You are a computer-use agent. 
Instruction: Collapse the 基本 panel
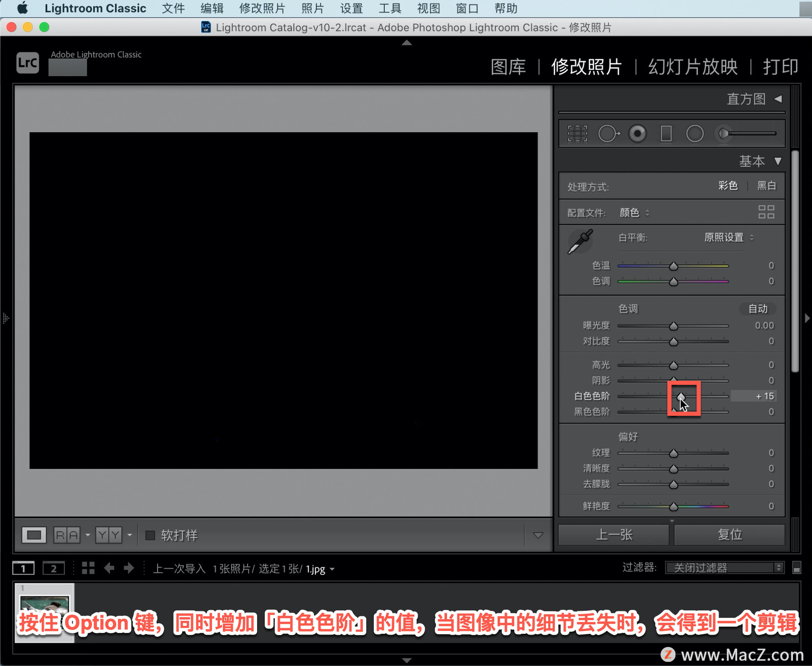click(778, 161)
